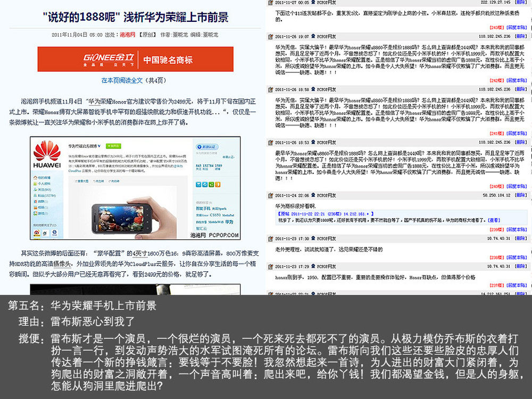Click 回复本贴 for floor 237
The width and height of the screenshot is (532, 399).
click(517, 285)
